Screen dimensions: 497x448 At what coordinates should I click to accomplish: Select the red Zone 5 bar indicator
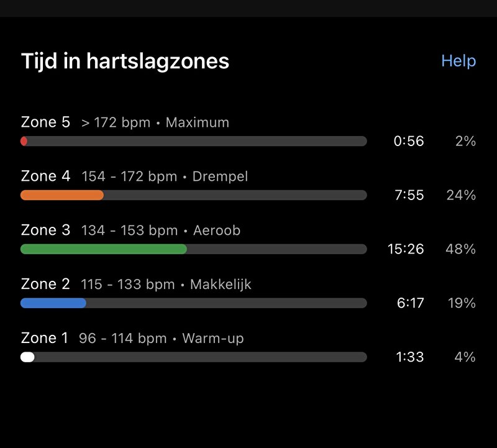[24, 141]
